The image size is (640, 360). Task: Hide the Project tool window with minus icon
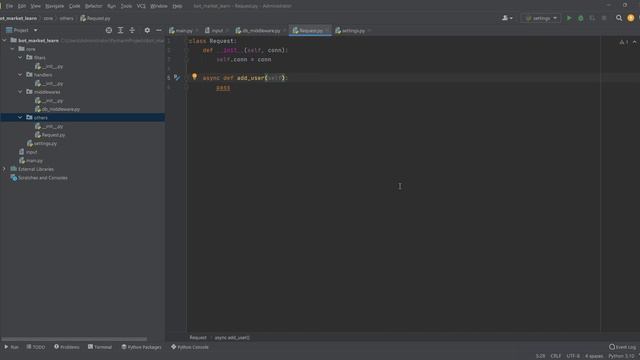[x=159, y=30]
